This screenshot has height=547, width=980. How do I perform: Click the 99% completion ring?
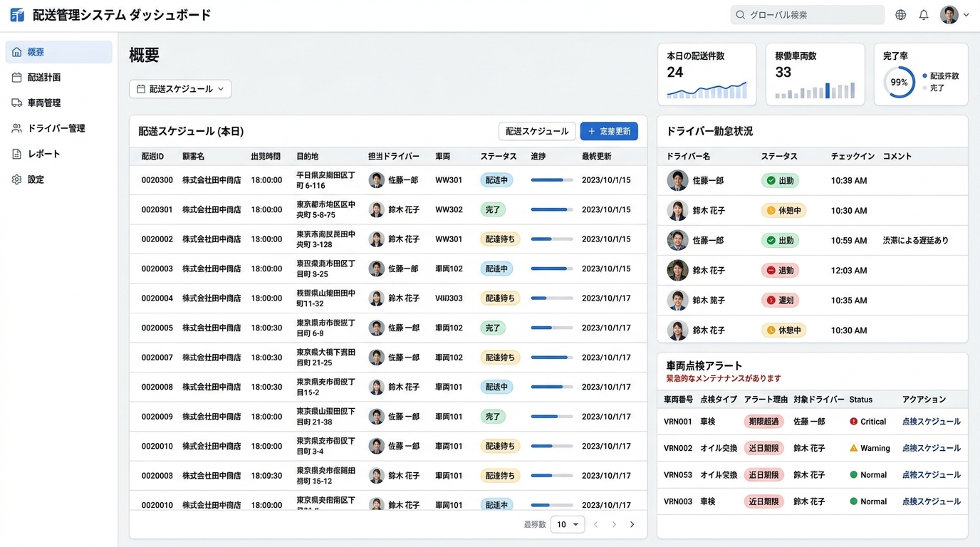click(900, 83)
